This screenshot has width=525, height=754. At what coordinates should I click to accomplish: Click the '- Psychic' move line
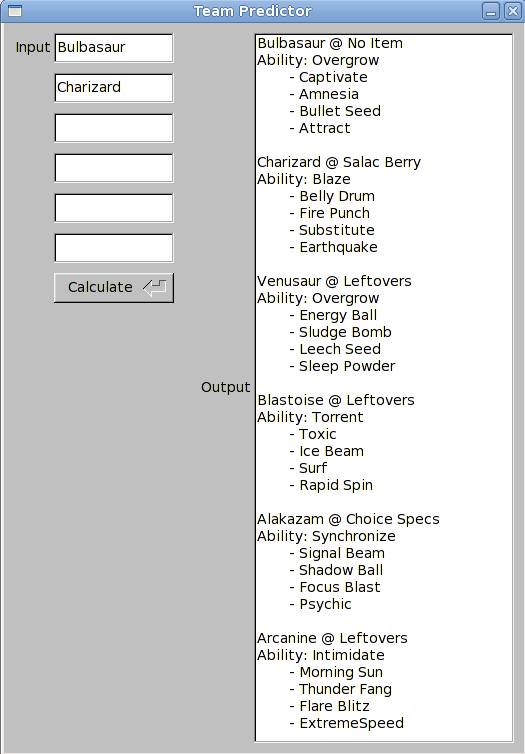pos(321,604)
